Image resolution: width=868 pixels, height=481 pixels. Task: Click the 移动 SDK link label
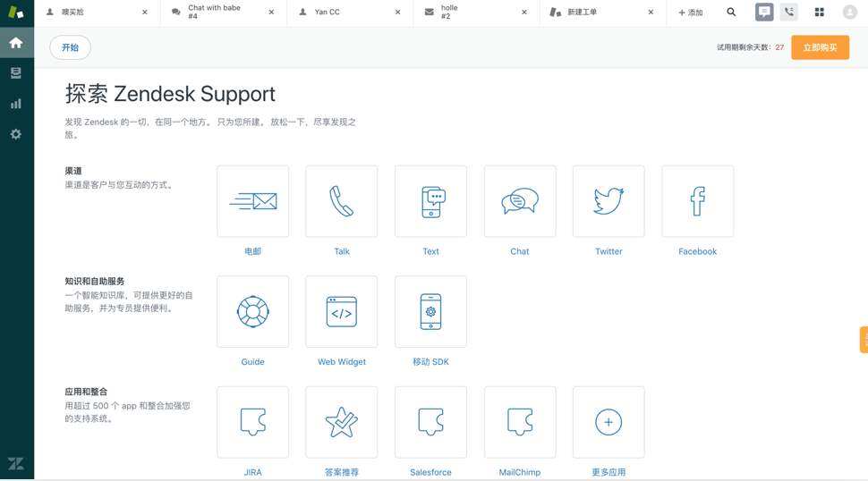(x=430, y=362)
